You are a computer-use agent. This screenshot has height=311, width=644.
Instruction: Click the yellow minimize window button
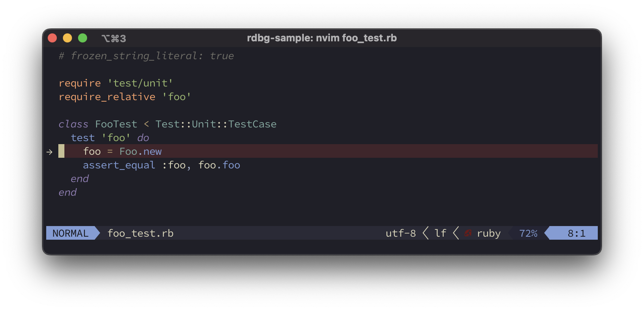pyautogui.click(x=67, y=38)
